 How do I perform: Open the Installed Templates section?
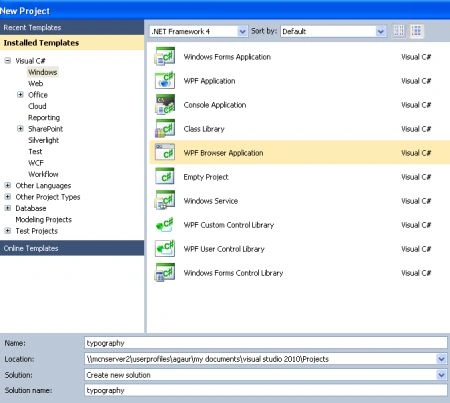(72, 43)
